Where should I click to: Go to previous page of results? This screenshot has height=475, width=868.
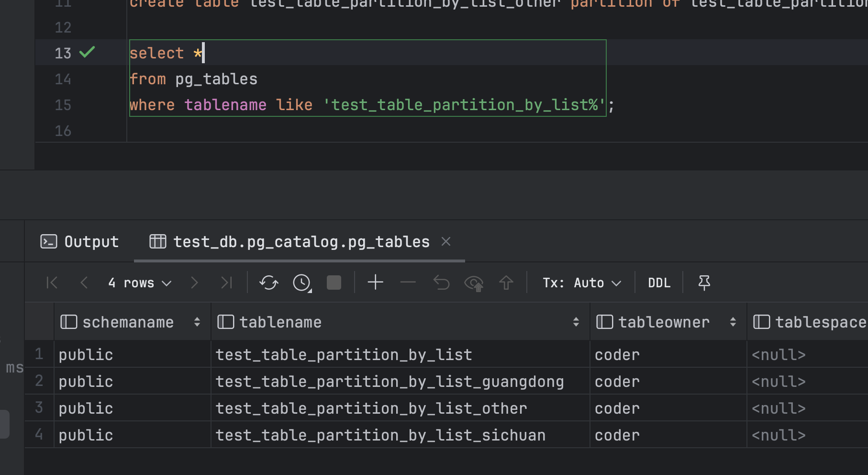[84, 283]
